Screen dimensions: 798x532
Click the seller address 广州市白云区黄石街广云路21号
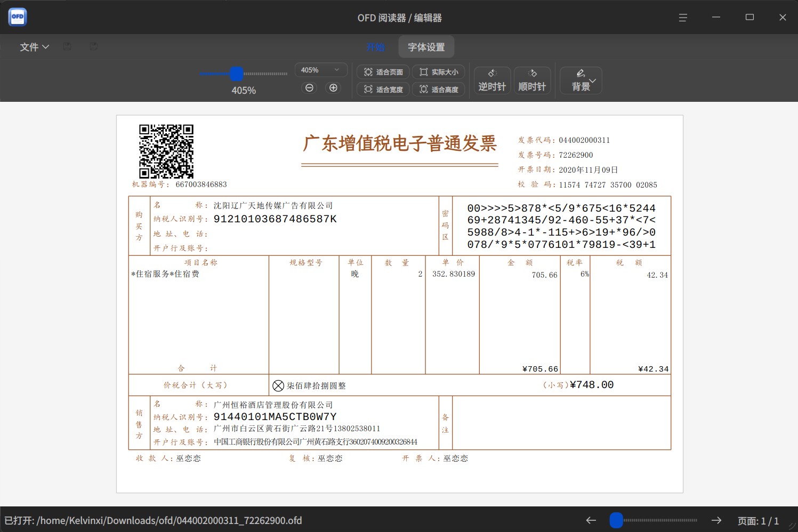273,429
